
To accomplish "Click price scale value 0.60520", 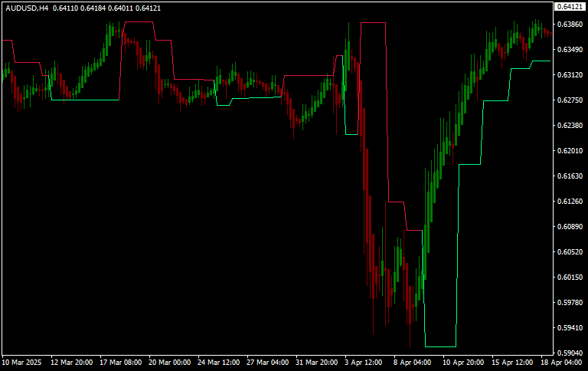I will pos(570,252).
